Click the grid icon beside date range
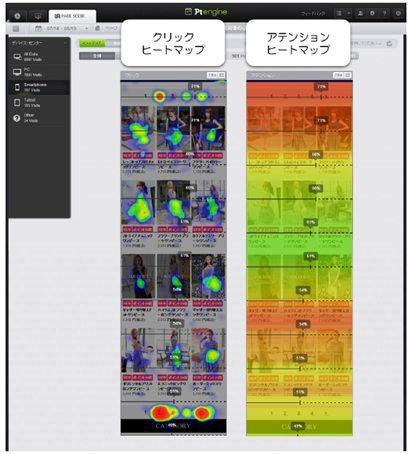 16,29
